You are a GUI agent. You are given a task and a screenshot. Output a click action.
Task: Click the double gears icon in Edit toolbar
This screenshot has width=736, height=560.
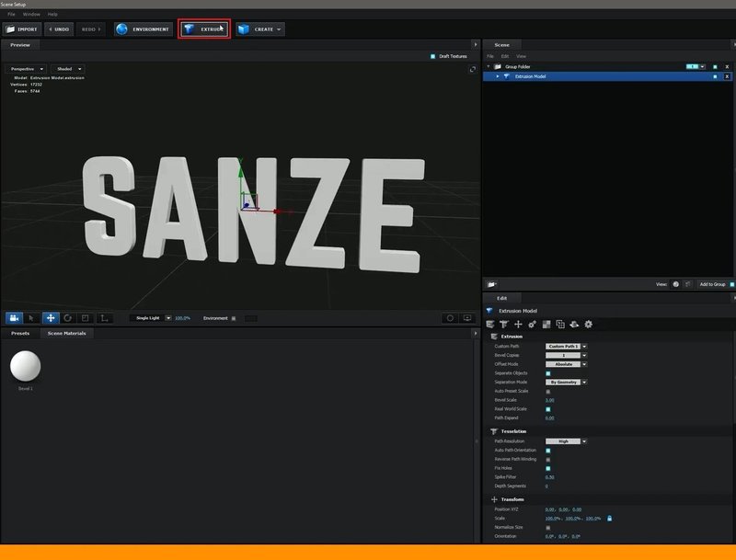(x=532, y=324)
